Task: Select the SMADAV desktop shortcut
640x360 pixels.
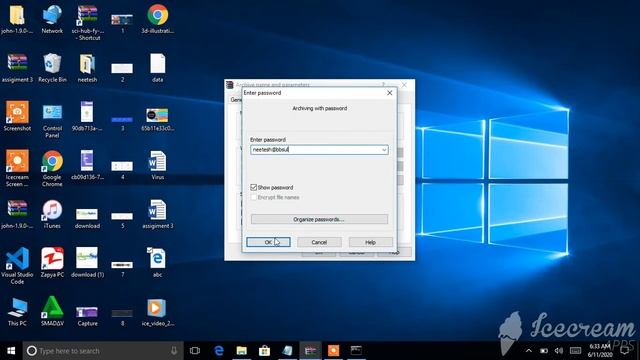Action: 52,311
